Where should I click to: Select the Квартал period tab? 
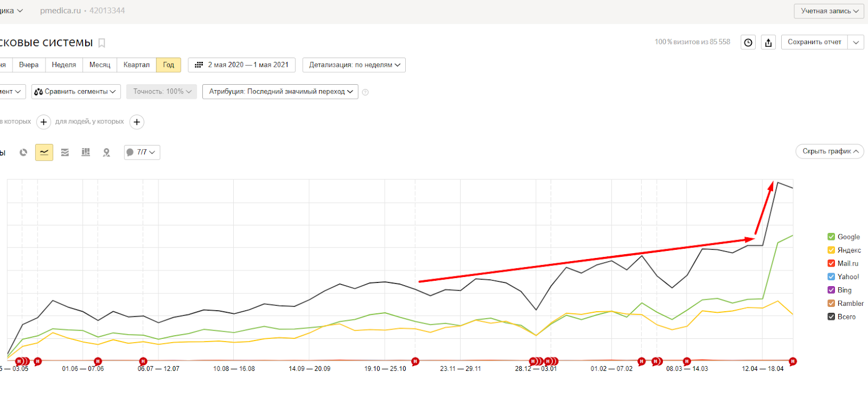click(136, 65)
